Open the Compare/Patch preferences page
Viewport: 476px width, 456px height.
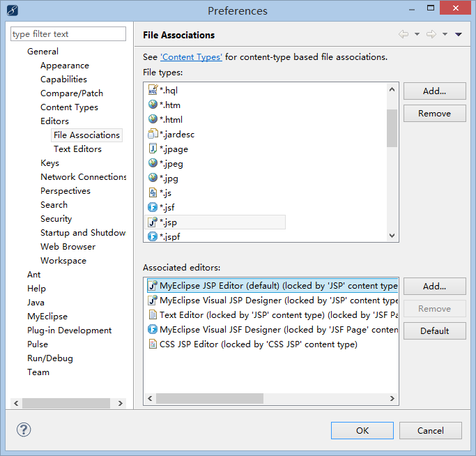coord(72,93)
